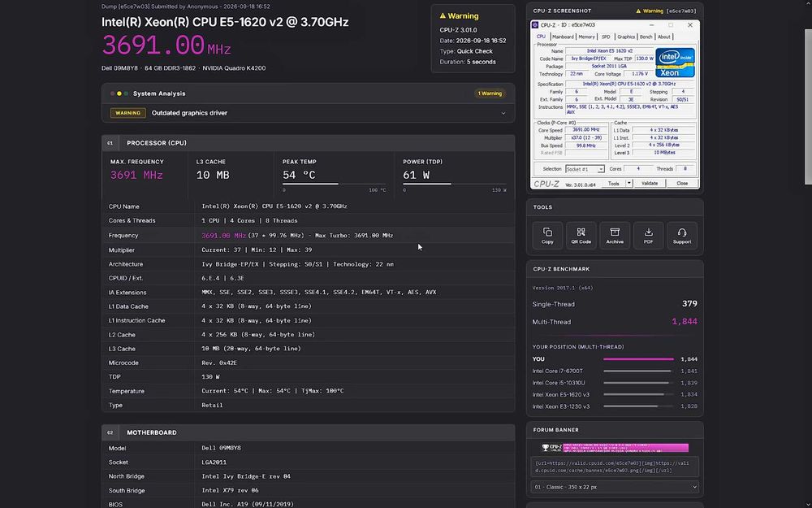Click the Tools button in CPU-Z screenshot

(614, 183)
